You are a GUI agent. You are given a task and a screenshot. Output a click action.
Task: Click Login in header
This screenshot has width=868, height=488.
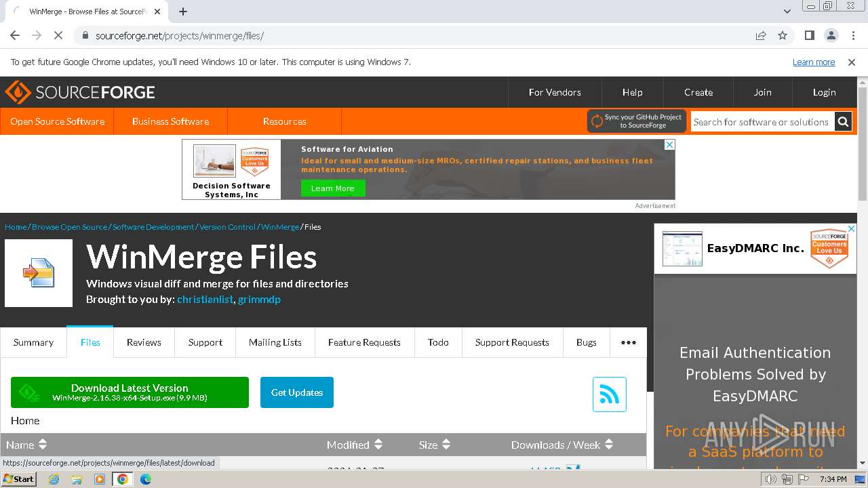[x=825, y=92]
